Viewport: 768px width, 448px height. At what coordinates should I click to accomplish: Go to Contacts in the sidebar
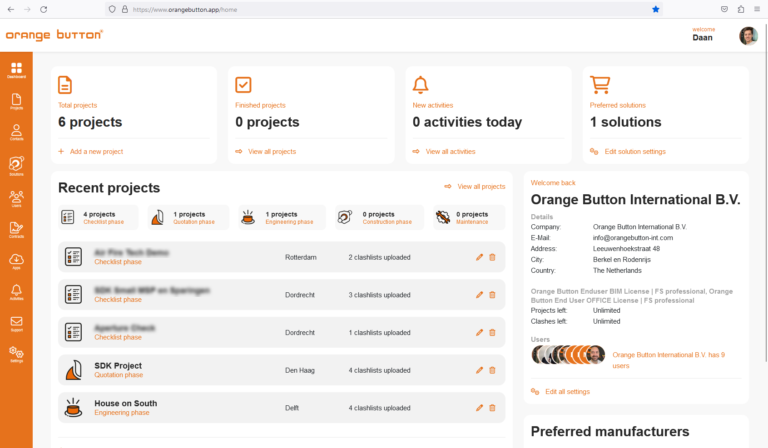pyautogui.click(x=16, y=132)
